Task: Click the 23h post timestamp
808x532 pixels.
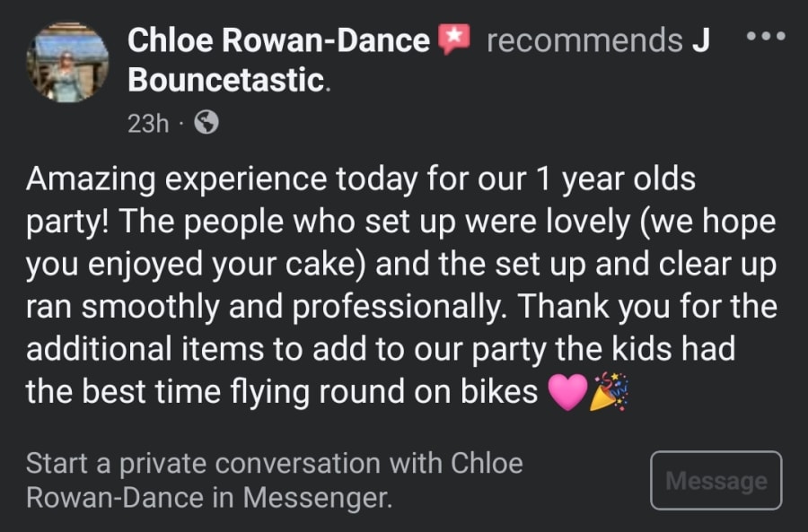Action: [147, 124]
